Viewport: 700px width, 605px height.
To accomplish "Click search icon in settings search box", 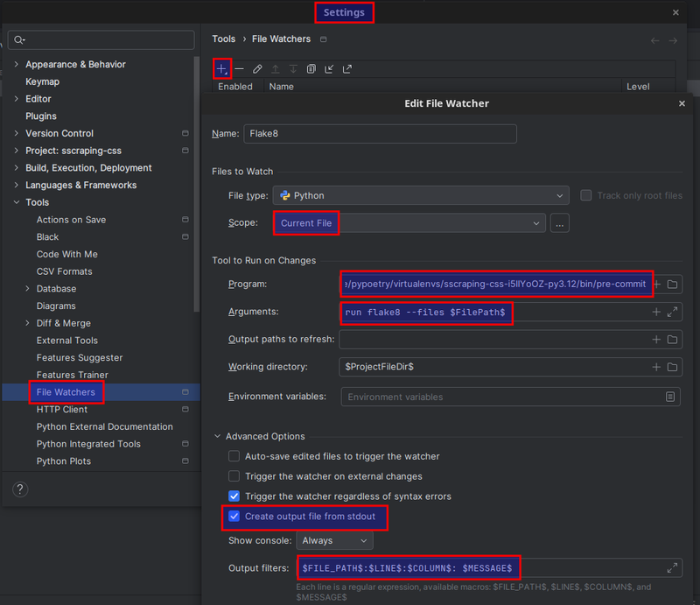I will [19, 40].
